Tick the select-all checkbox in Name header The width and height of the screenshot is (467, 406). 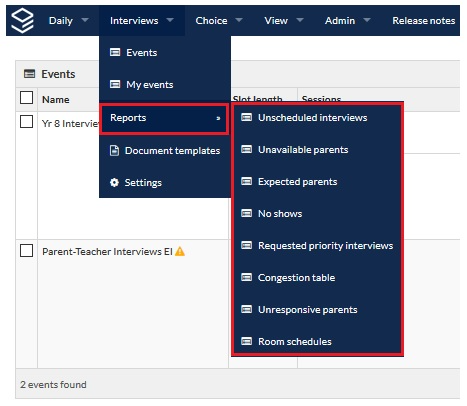point(27,98)
